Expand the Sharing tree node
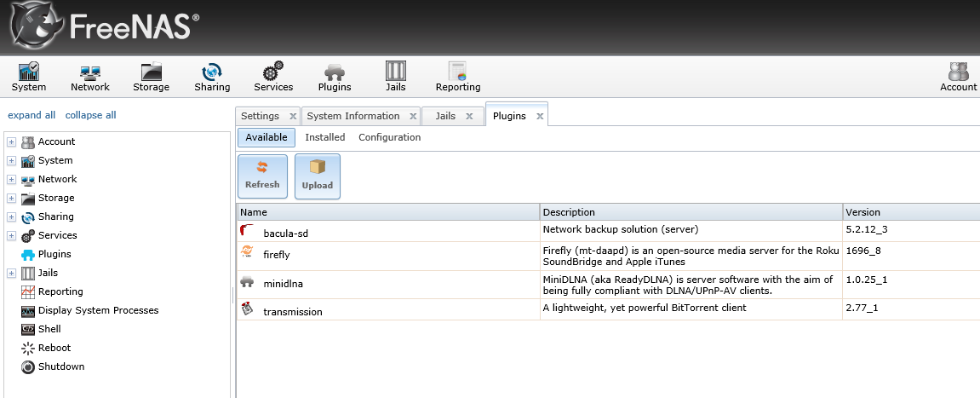The image size is (980, 398). [11, 217]
